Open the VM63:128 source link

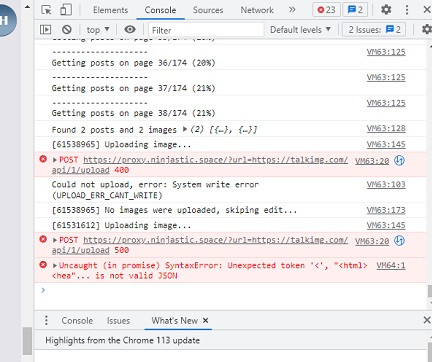click(x=386, y=128)
